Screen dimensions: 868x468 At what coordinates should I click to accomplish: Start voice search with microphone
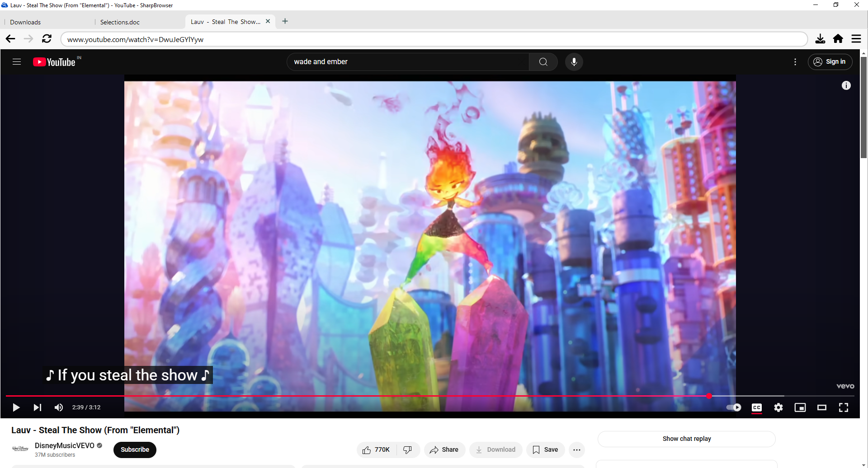[x=574, y=62]
